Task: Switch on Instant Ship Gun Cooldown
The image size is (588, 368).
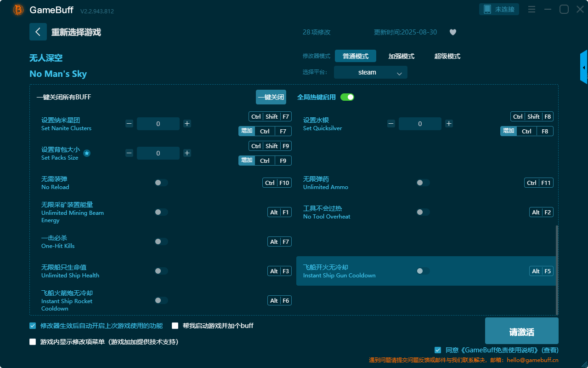Action: [x=423, y=271]
